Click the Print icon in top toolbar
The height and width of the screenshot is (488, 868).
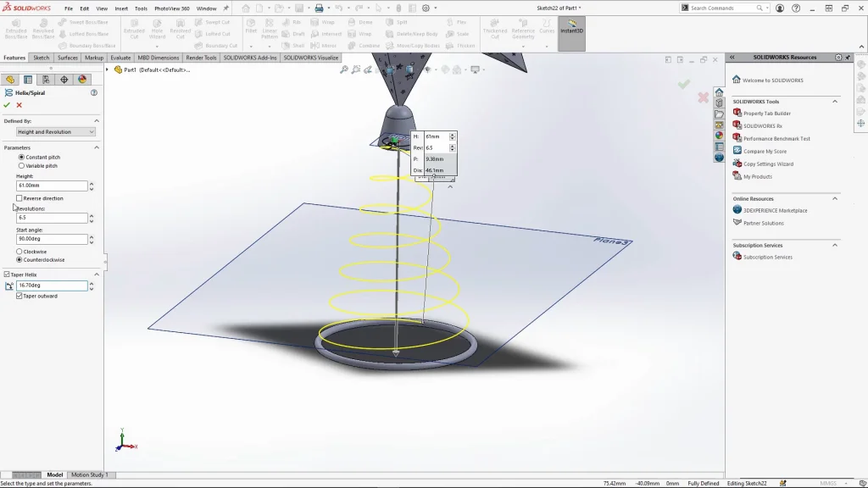318,8
